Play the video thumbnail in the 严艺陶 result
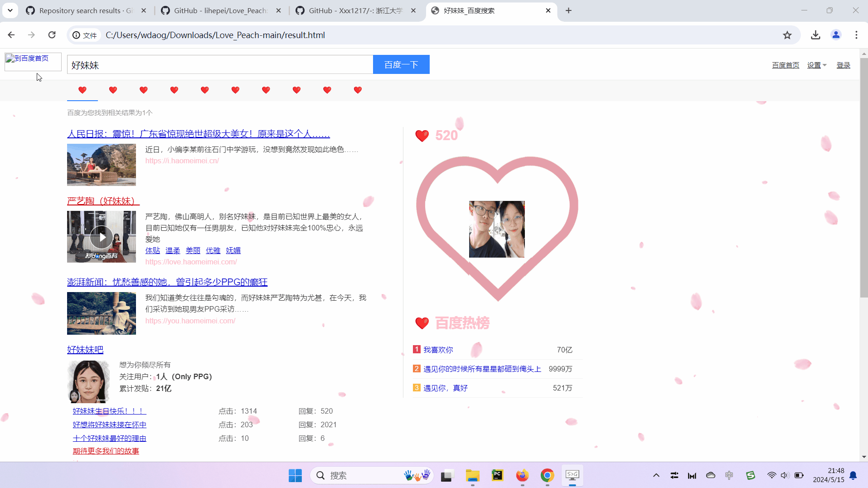This screenshot has height=488, width=868. 102,237
